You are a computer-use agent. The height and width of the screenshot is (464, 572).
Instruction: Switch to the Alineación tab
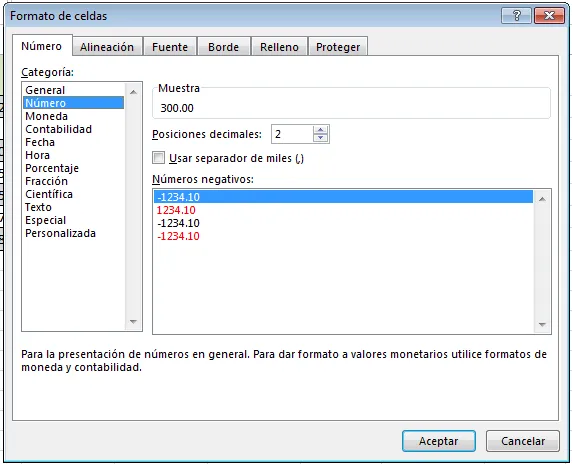(x=107, y=47)
